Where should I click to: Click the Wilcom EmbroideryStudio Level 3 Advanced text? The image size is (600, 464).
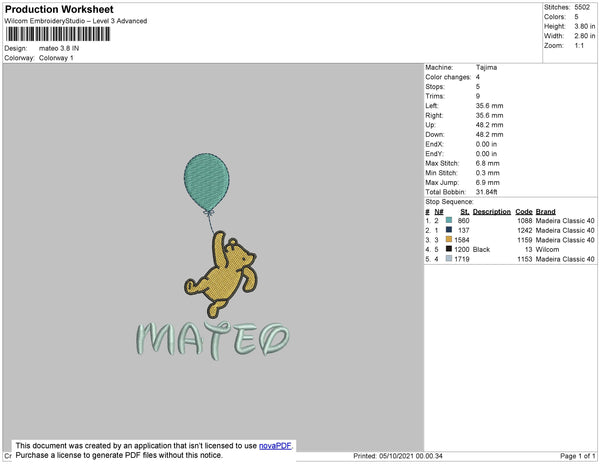click(x=76, y=21)
